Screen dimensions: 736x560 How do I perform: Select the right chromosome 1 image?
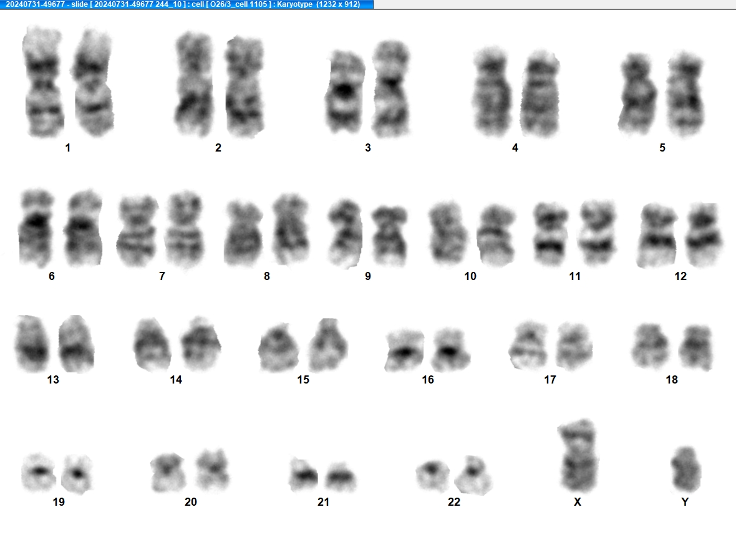point(92,83)
